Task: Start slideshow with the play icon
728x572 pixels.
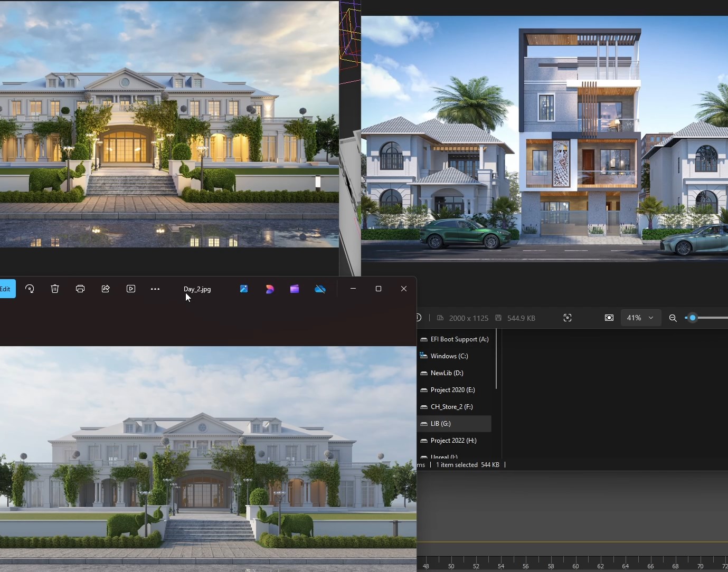Action: 131,289
